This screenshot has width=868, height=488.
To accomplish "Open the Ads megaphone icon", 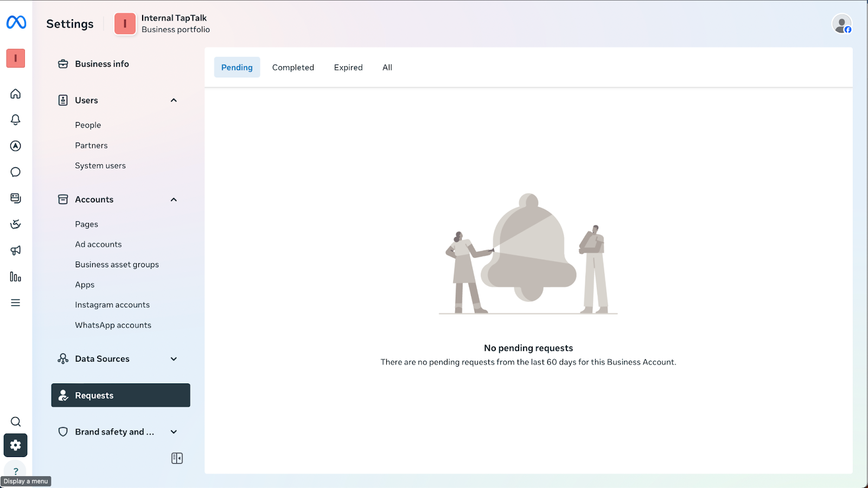I will (16, 251).
